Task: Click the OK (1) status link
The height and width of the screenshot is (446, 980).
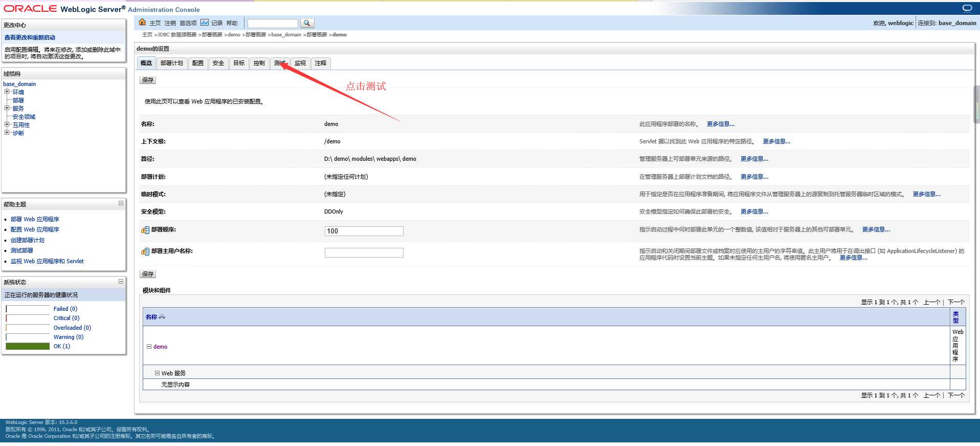Action: click(62, 346)
